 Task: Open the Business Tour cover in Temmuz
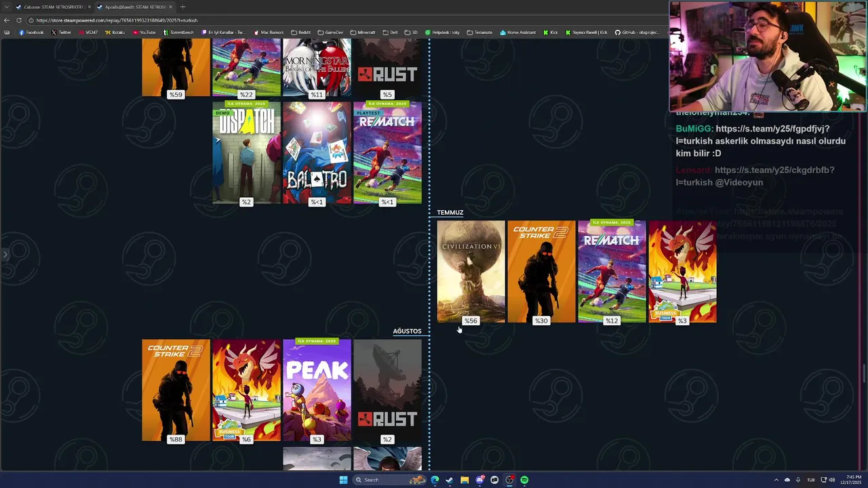682,271
